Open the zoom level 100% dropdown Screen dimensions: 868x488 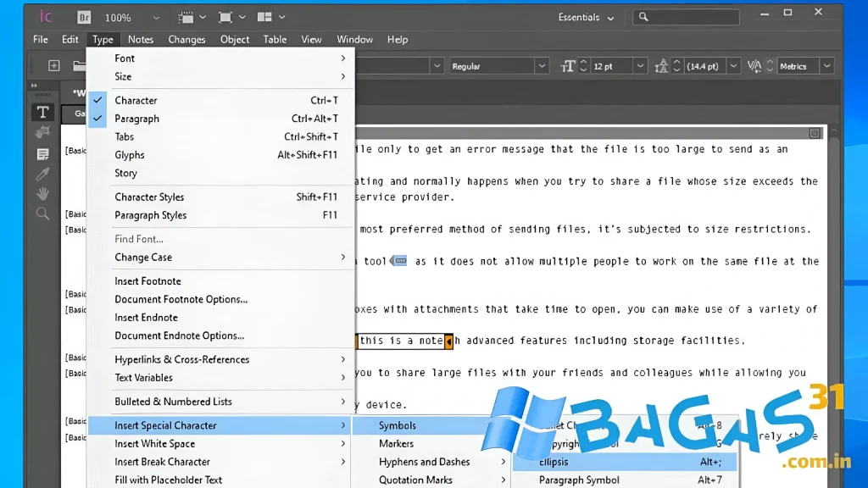click(156, 18)
